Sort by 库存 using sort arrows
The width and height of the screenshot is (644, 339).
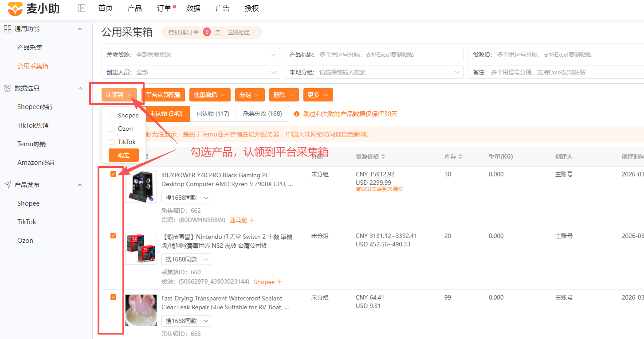coord(460,157)
